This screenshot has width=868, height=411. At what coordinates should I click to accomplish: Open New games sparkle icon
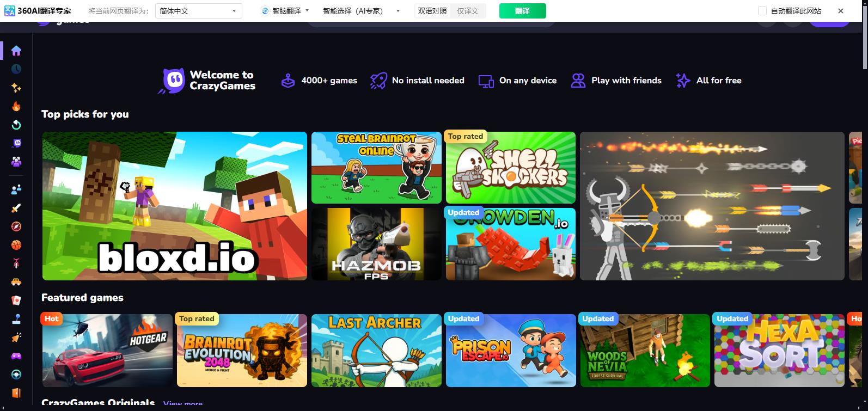16,88
